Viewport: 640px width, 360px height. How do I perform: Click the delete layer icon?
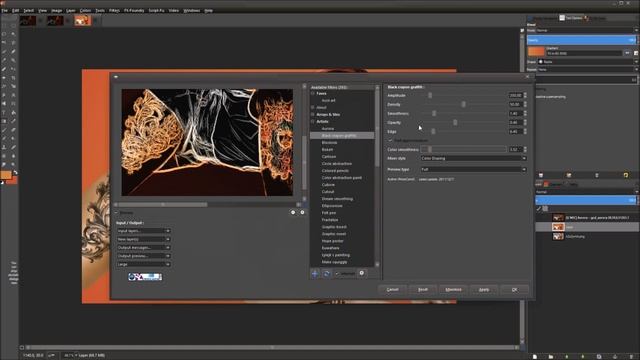point(631,356)
